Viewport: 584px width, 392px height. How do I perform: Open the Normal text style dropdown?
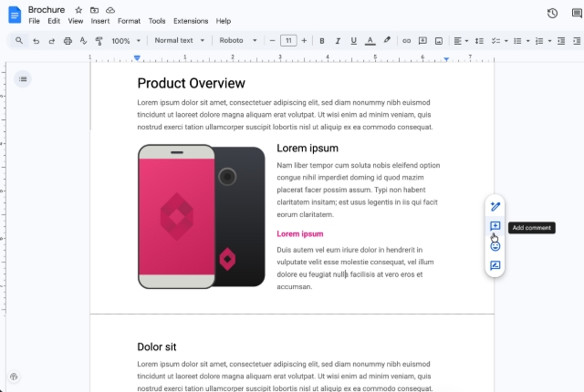pos(180,40)
